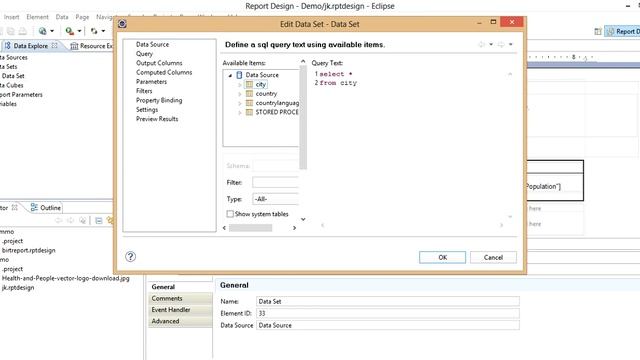The height and width of the screenshot is (360, 640).
Task: Click the Name field containing Data Set
Action: [388, 301]
